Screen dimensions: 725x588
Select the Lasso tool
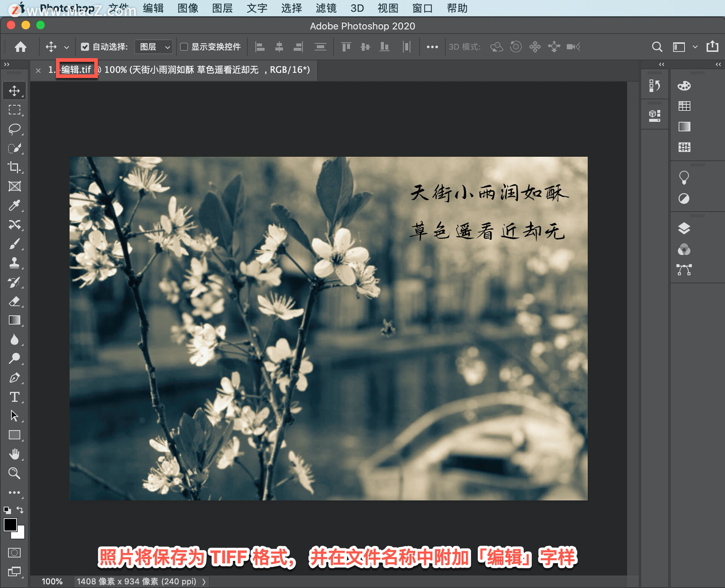(x=14, y=129)
